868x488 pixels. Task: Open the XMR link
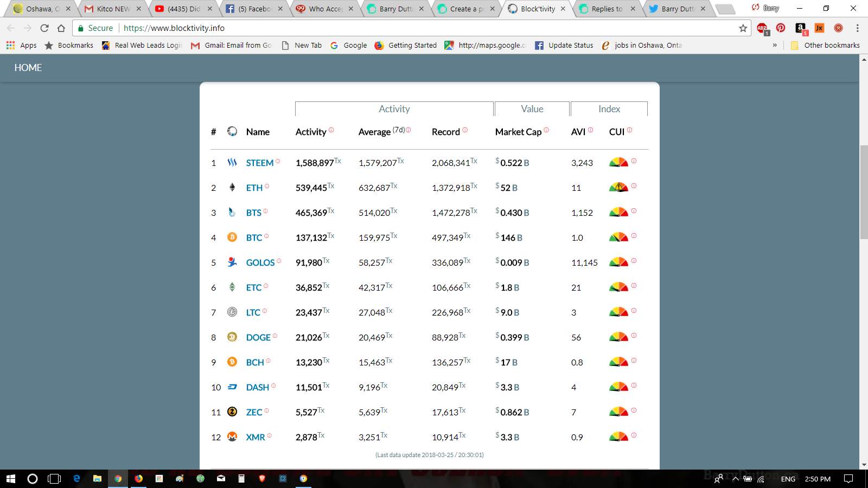click(x=256, y=437)
